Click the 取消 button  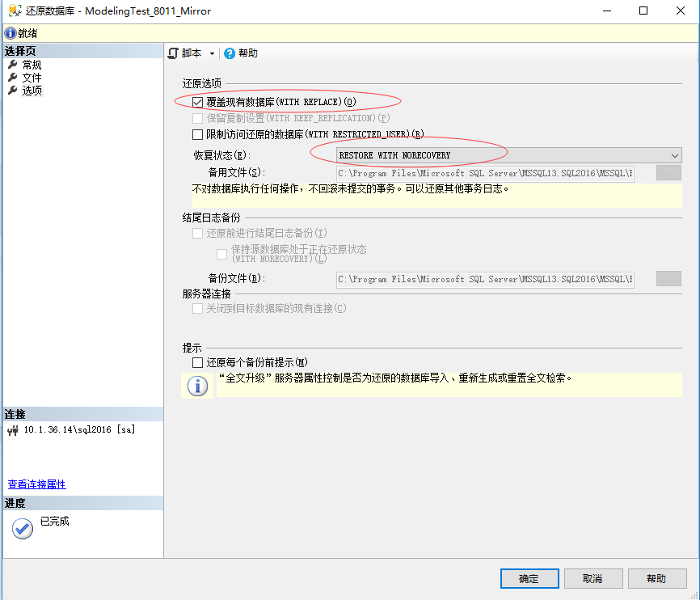[593, 578]
